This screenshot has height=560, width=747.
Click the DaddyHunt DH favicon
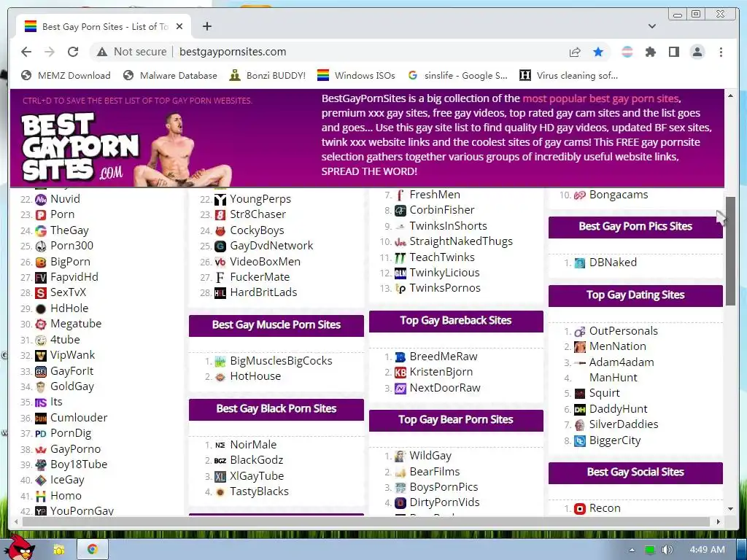coord(580,409)
